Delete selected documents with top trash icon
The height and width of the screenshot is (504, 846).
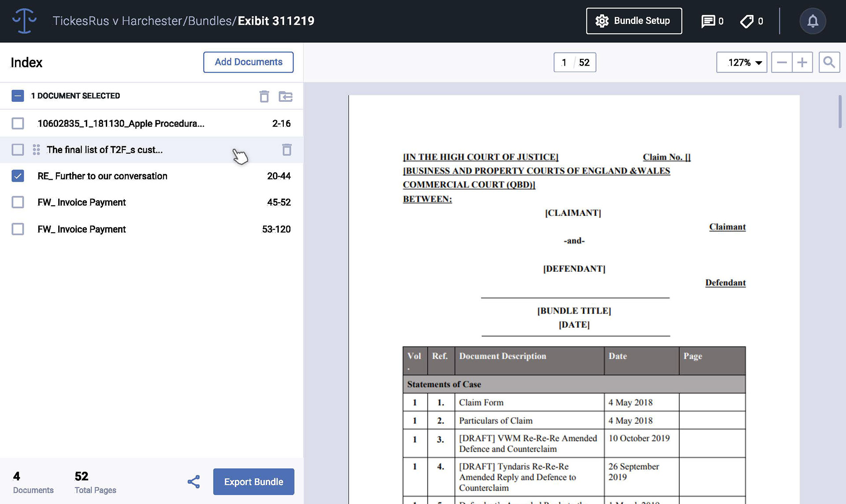coord(264,96)
